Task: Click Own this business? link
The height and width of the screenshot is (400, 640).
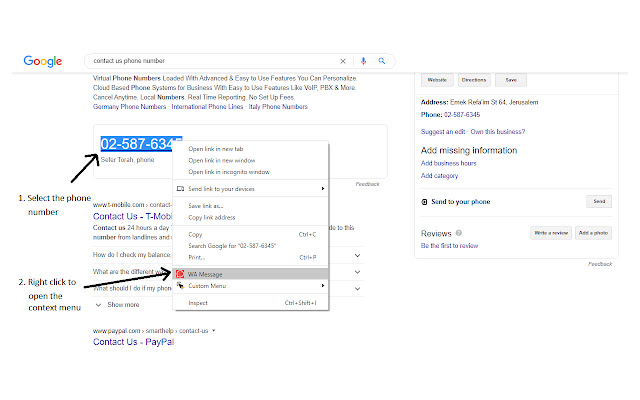Action: click(x=498, y=131)
